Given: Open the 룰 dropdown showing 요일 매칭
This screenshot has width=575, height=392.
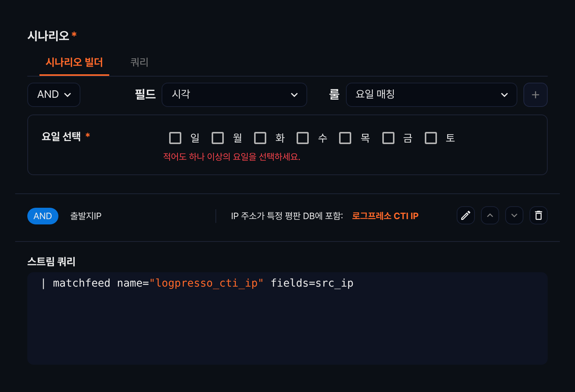Looking at the screenshot, I should coord(432,95).
